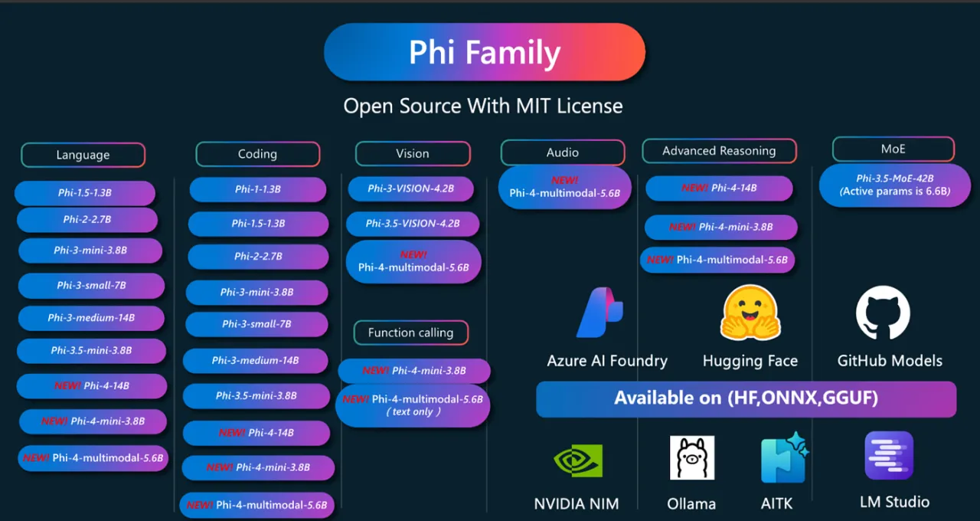Viewport: 980px width, 521px height.
Task: Select the Function calling category header
Action: [411, 333]
